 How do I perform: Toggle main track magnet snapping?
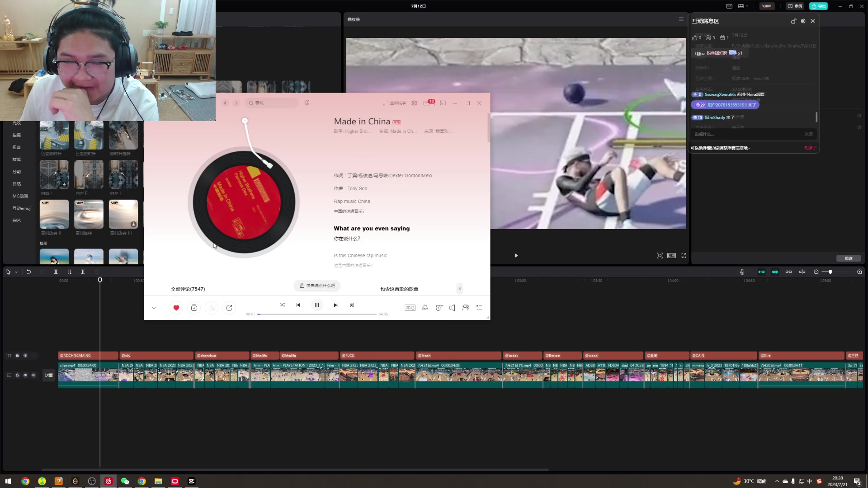761,272
